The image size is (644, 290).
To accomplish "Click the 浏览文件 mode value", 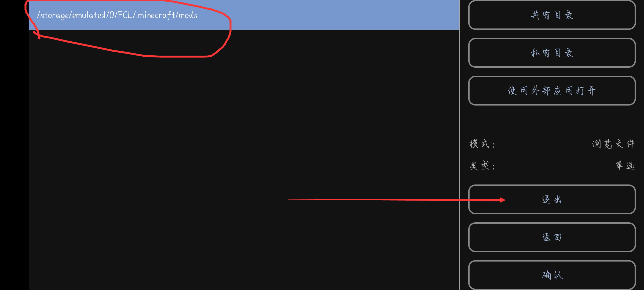I will pyautogui.click(x=613, y=144).
